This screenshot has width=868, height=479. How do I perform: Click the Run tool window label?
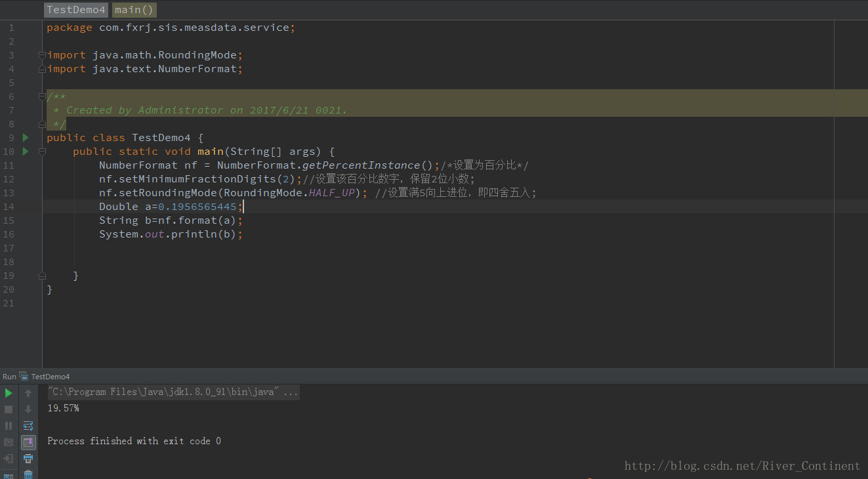[x=9, y=377]
